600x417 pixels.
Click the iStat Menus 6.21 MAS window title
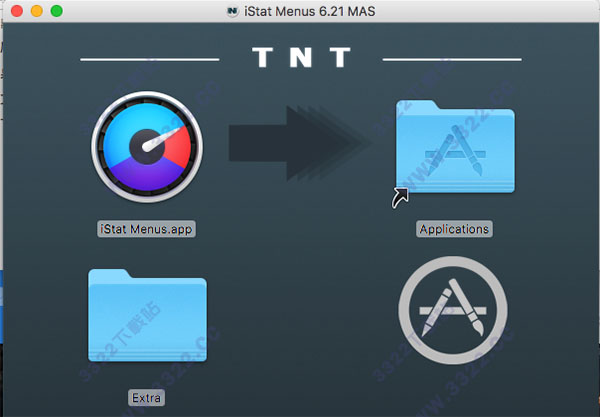[x=310, y=11]
